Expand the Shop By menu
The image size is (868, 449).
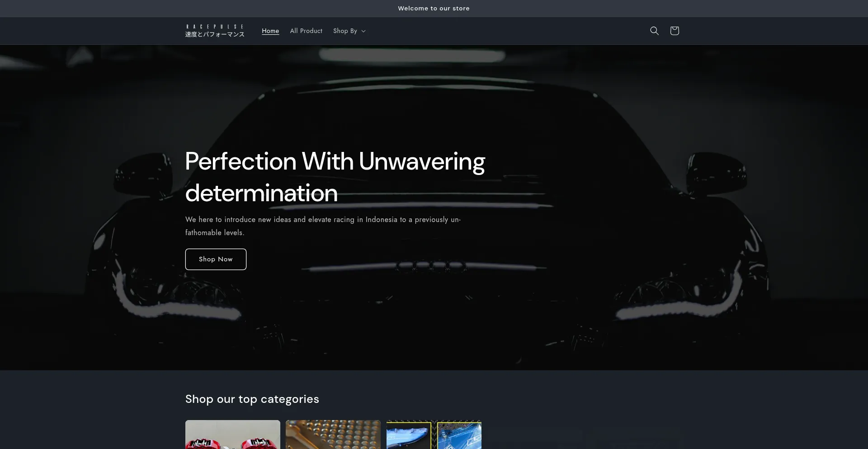click(x=345, y=31)
